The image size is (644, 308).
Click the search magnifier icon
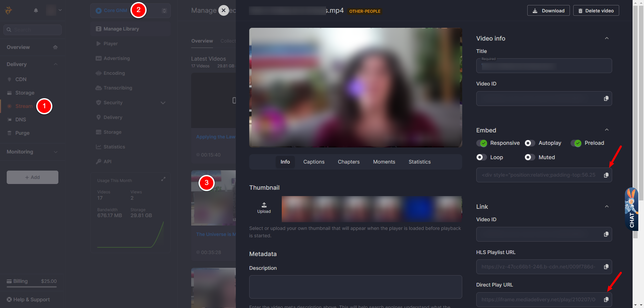coord(9,30)
